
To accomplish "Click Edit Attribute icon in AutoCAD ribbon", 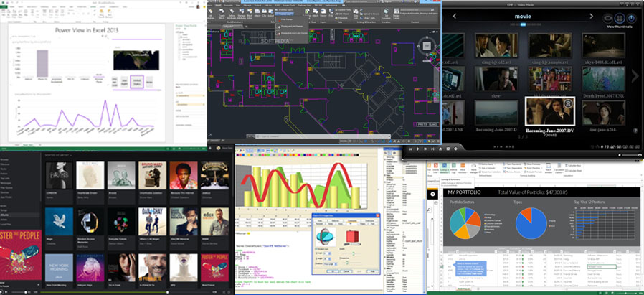I will coord(210,14).
